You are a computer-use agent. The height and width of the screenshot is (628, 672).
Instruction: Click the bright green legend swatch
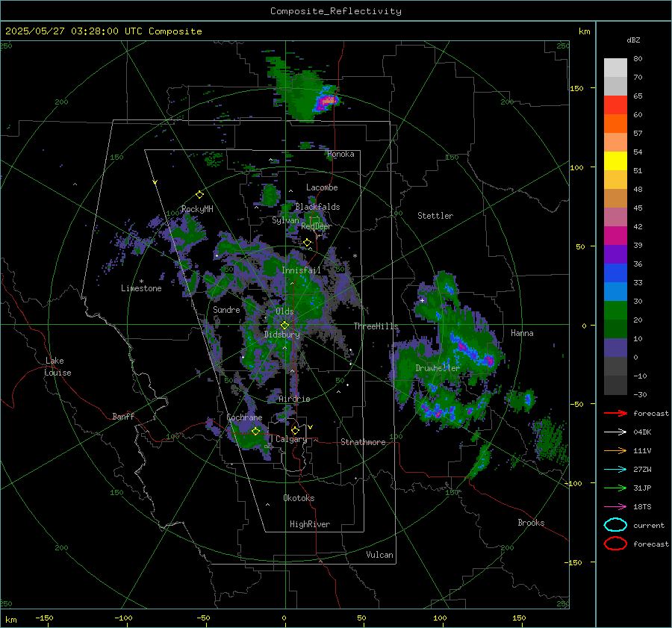pyautogui.click(x=615, y=310)
